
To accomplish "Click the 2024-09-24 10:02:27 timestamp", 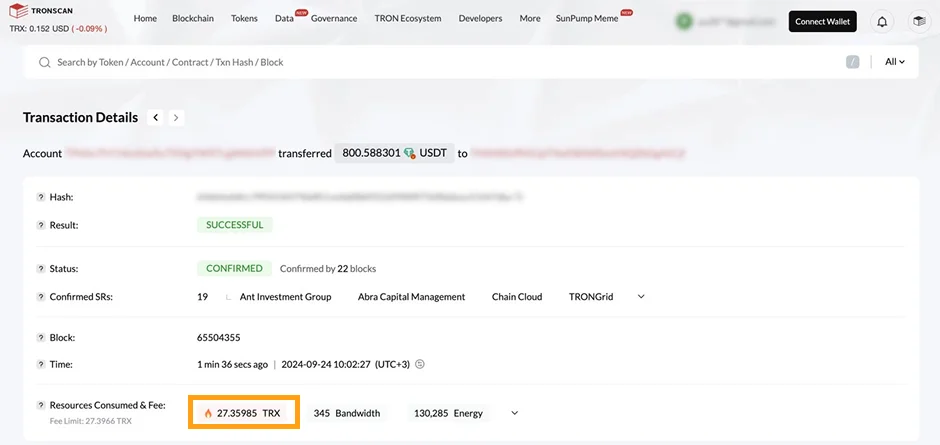I will pos(326,365).
